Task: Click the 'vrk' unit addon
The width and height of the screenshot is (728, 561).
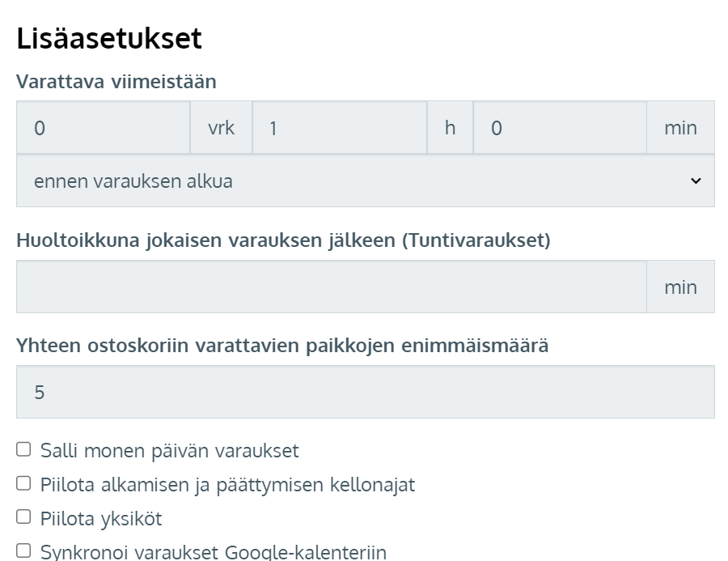Action: click(x=221, y=128)
